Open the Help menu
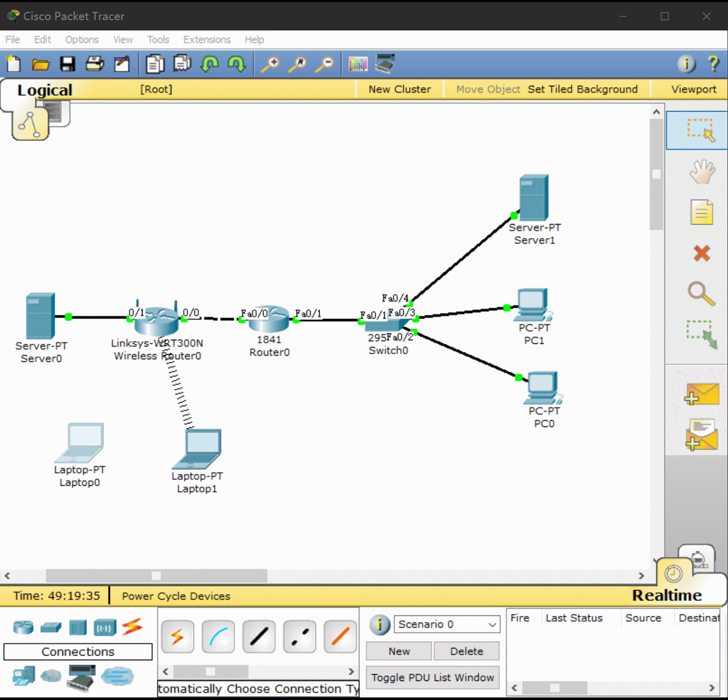 click(x=254, y=39)
